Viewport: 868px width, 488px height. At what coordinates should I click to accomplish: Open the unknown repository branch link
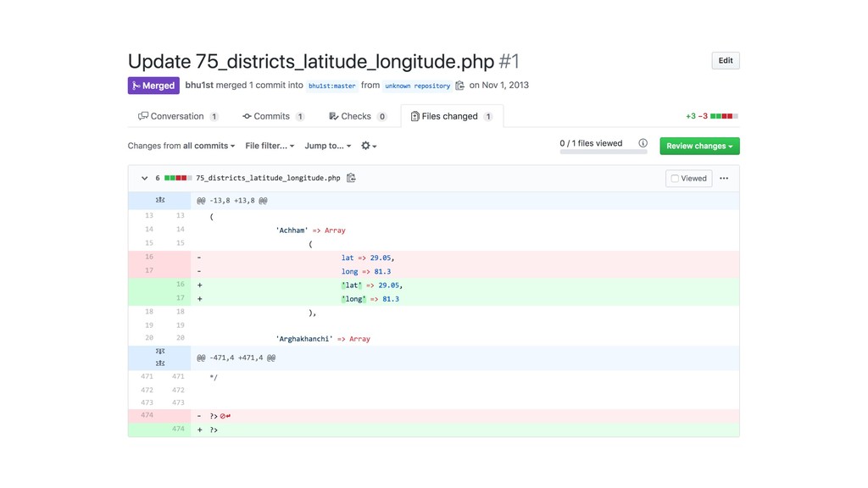coord(417,86)
